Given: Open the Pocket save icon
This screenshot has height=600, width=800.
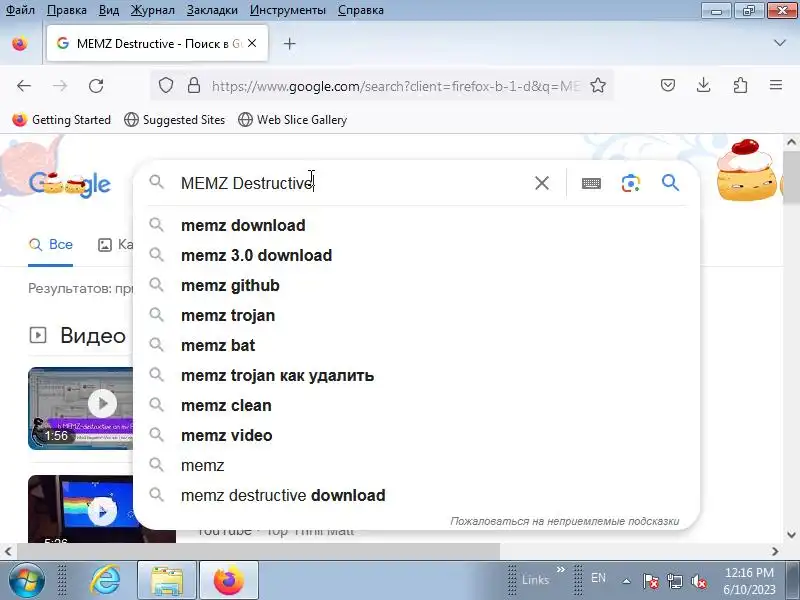Looking at the screenshot, I should click(668, 85).
